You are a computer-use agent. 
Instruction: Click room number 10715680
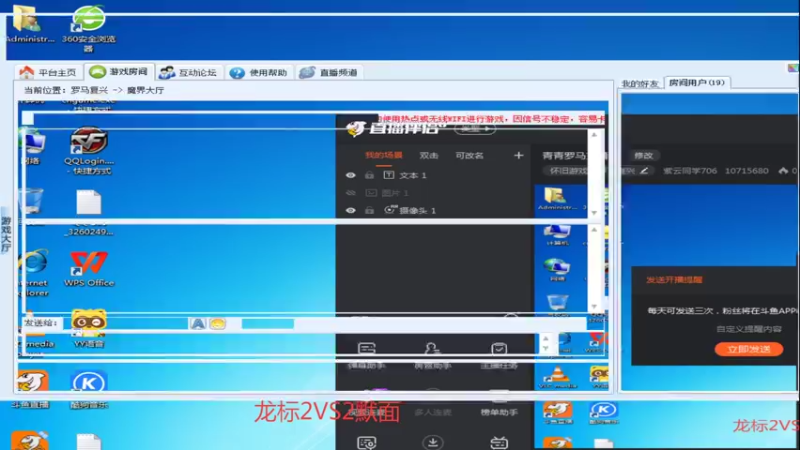coord(746,170)
